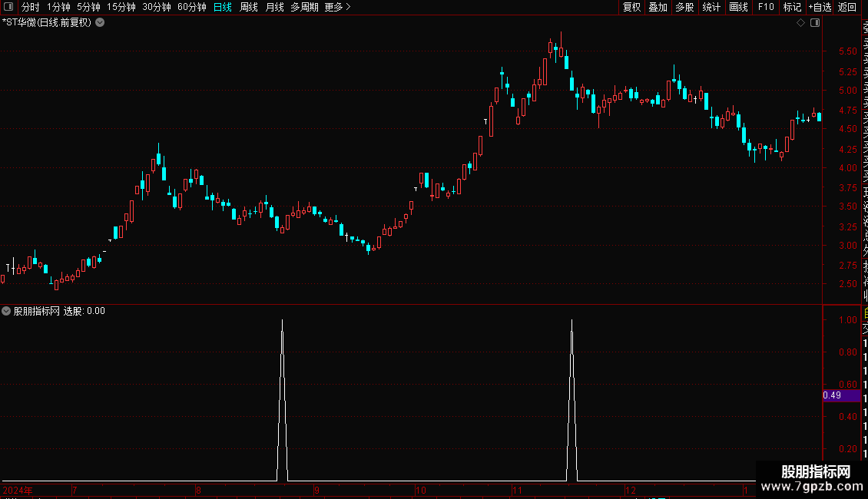Screen dimensions: 868x499
Task: Click month 12 marker on time axis
Action: click(x=631, y=490)
